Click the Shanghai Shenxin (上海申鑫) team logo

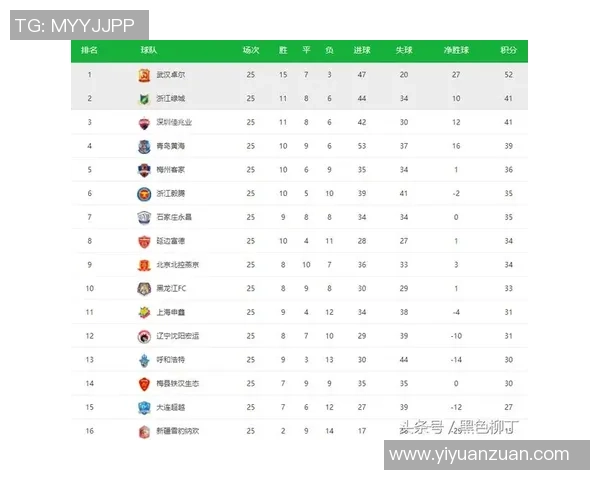144,312
